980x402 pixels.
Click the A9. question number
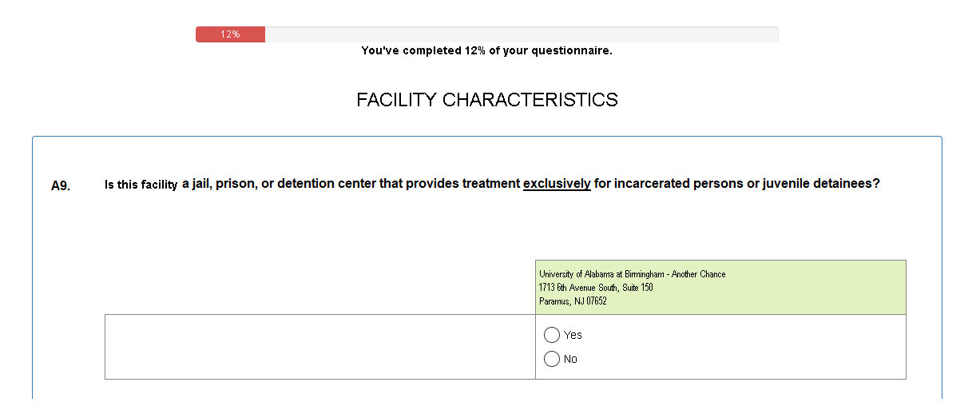tap(61, 185)
